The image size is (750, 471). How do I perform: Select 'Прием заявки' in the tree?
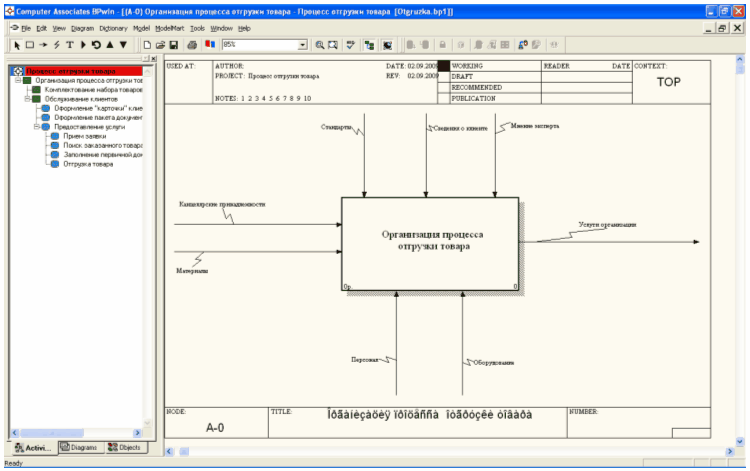tap(85, 136)
